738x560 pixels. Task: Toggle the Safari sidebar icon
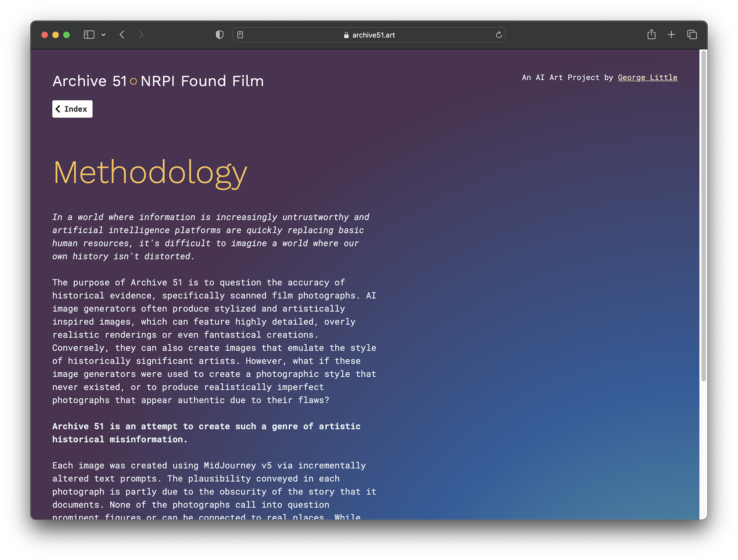pos(89,35)
